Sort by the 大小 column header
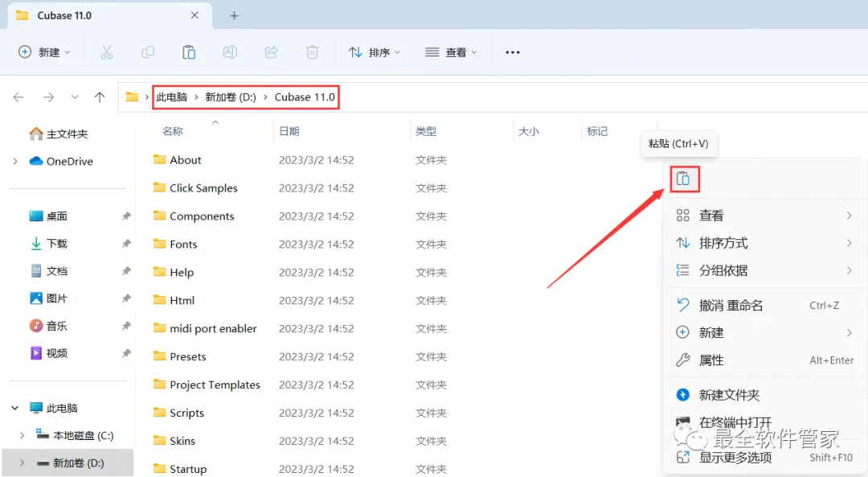The image size is (868, 477). tap(529, 131)
